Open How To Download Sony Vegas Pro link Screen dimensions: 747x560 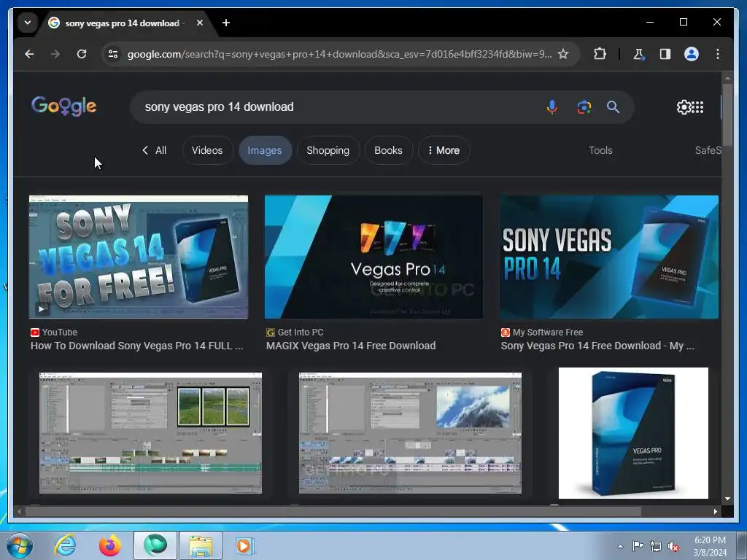coord(136,346)
